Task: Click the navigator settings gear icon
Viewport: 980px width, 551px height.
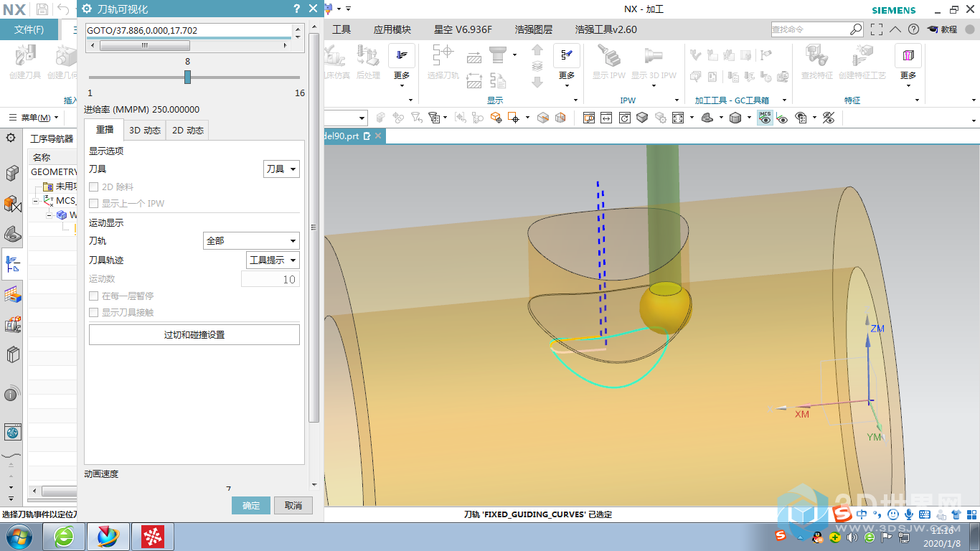Action: [11, 138]
